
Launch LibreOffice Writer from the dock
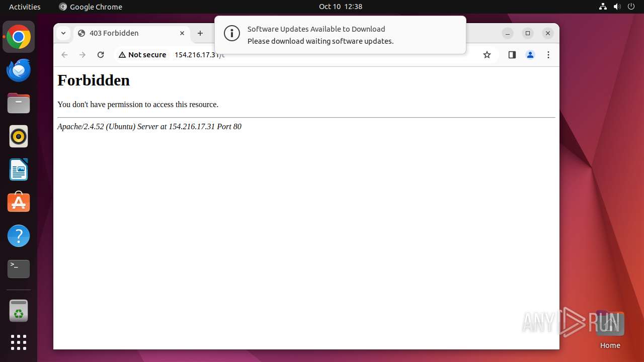coord(19,169)
